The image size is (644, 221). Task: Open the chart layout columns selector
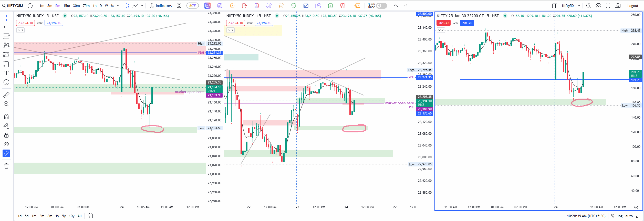[555, 6]
